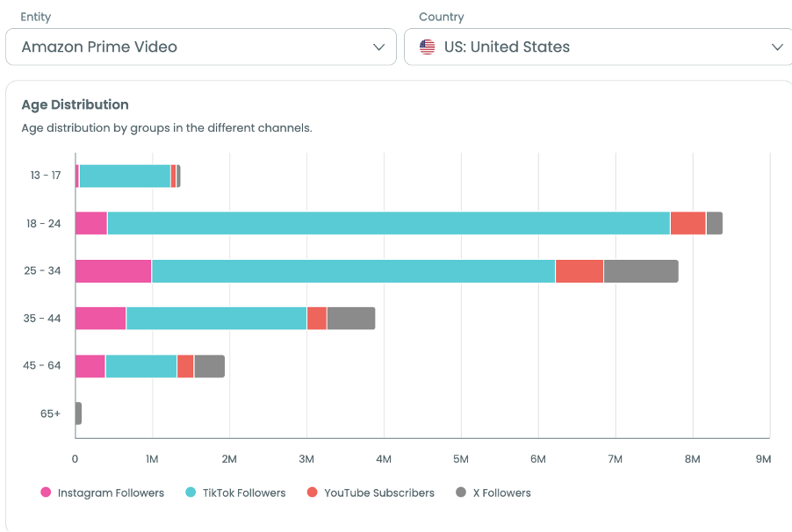
Task: Click the 1M axis tick label
Action: (x=152, y=459)
